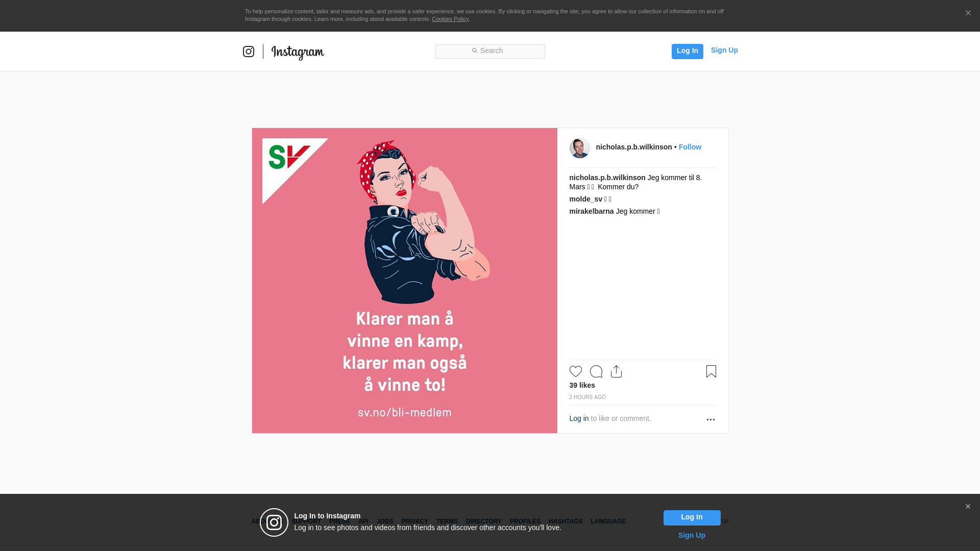Image resolution: width=980 pixels, height=551 pixels.
Task: Click Log in to like or comment link
Action: click(579, 418)
